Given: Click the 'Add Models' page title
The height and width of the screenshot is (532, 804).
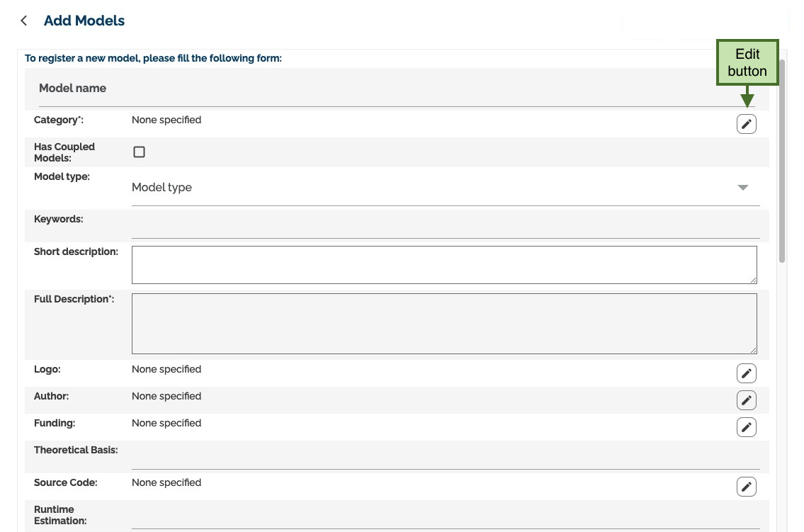Looking at the screenshot, I should coord(84,21).
